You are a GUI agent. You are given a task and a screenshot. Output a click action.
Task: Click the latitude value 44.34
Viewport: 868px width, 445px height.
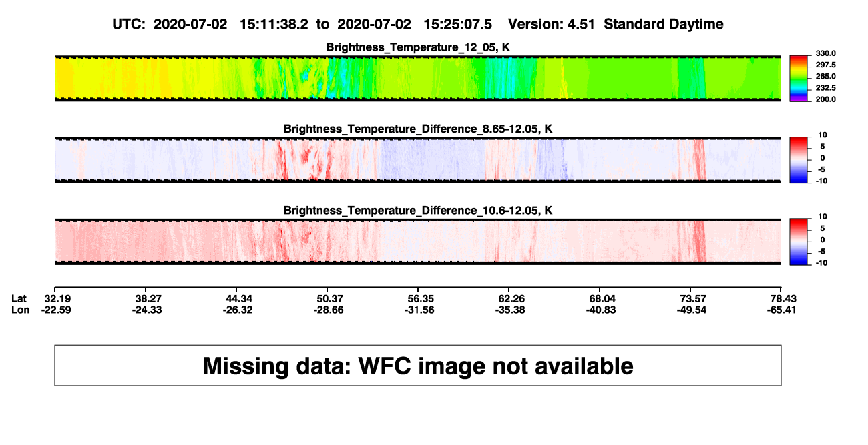[x=239, y=298]
